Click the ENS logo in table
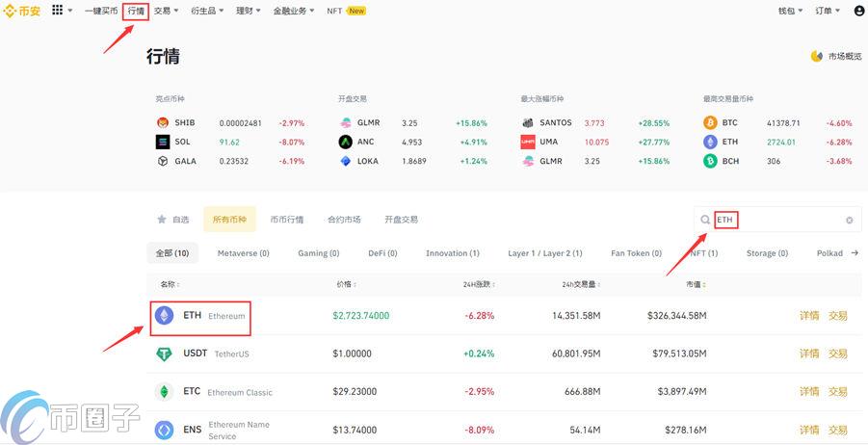This screenshot has height=445, width=868. [x=164, y=430]
